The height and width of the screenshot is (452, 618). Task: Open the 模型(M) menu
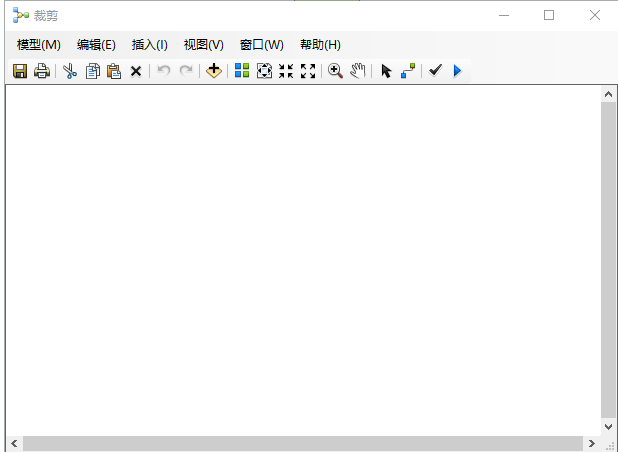(x=39, y=45)
